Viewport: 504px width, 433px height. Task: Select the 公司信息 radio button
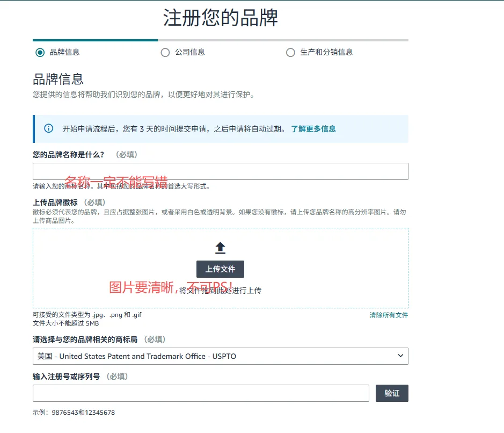pos(165,52)
